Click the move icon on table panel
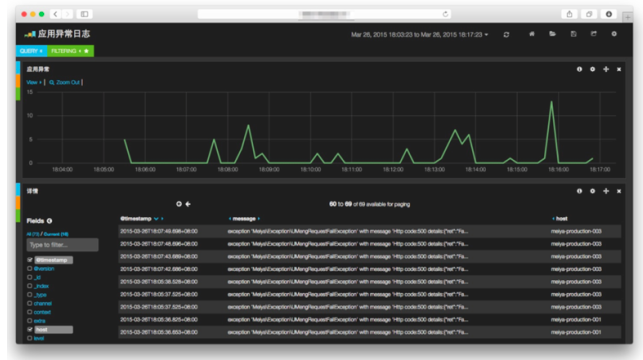 pyautogui.click(x=606, y=191)
